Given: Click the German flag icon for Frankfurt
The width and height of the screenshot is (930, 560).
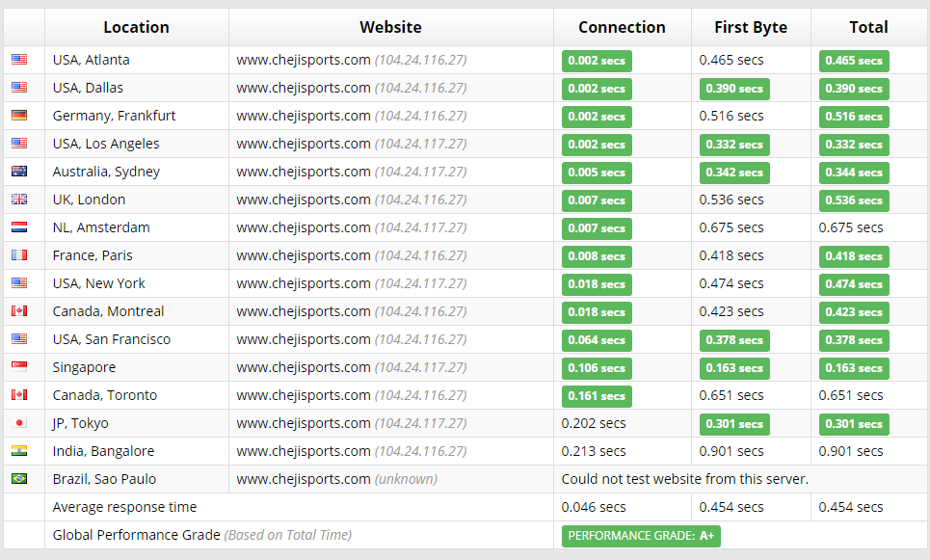Looking at the screenshot, I should (x=19, y=115).
